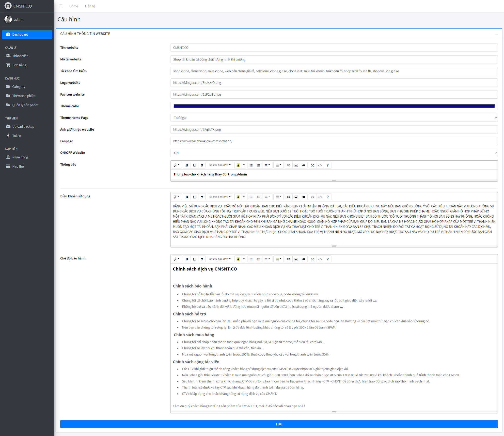Click fullscreen icon in Điều khoản sử dụng editor
Screen dimensions: 504x436
312,197
